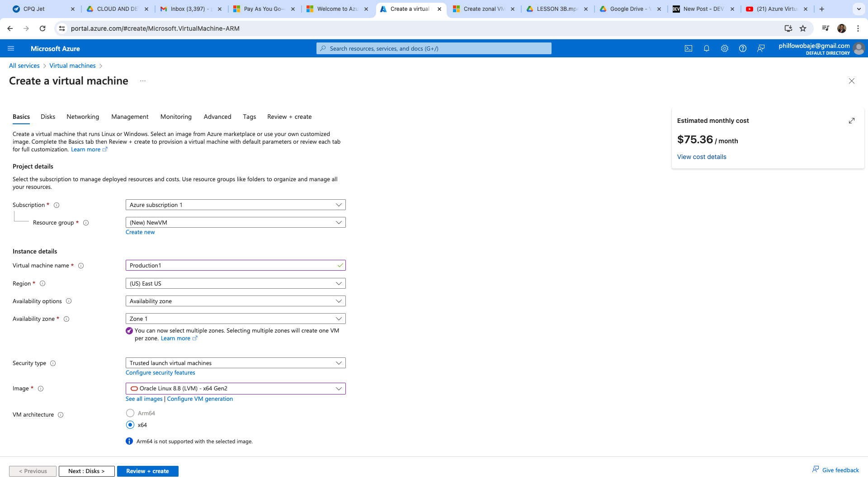The width and height of the screenshot is (868, 488).
Task: Open the notifications bell
Action: [707, 48]
